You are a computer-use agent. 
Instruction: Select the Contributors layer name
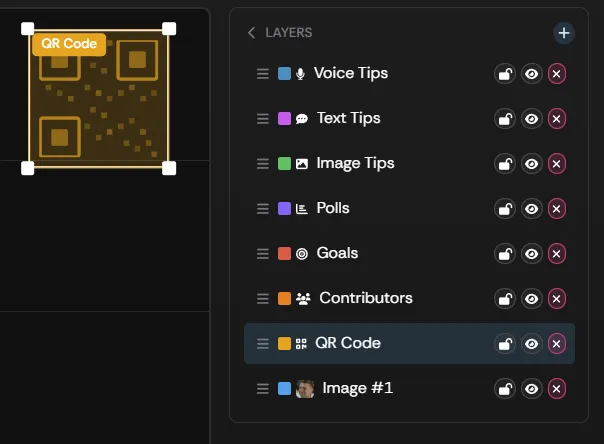[366, 298]
